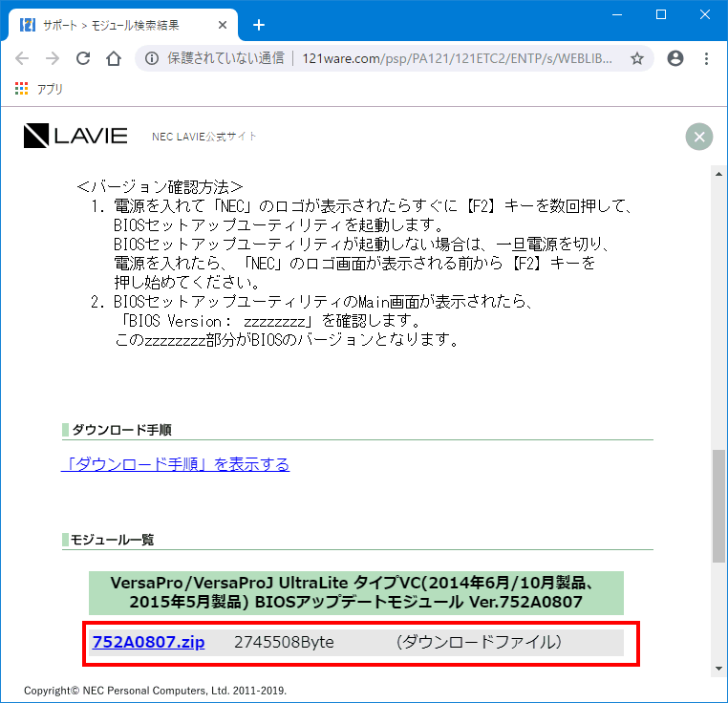Click the page scrollbar up arrow
This screenshot has width=728, height=703.
718,174
